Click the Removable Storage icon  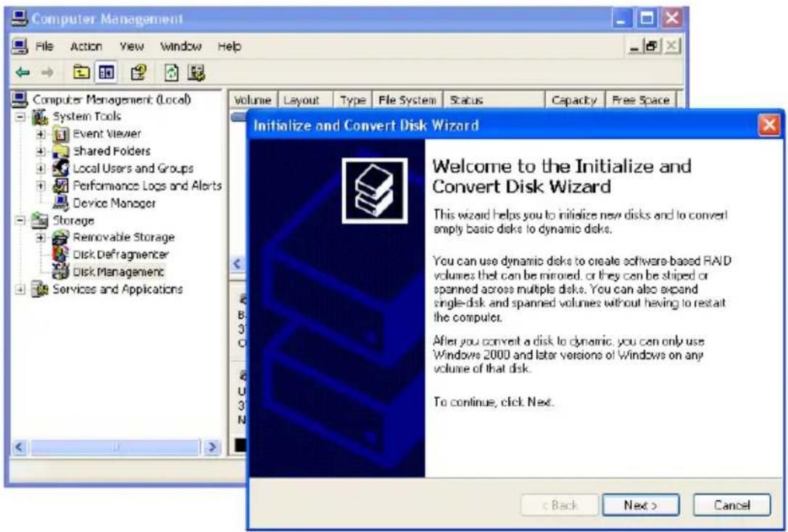(61, 237)
